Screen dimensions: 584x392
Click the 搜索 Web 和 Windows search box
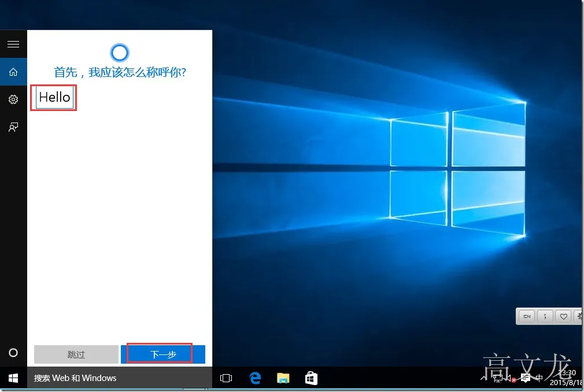pyautogui.click(x=120, y=378)
